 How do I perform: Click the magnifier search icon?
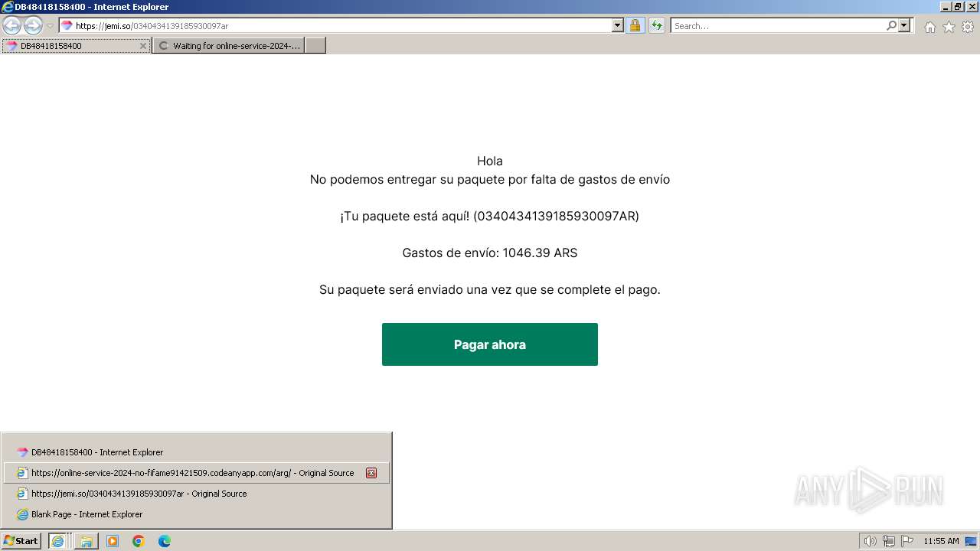(891, 25)
